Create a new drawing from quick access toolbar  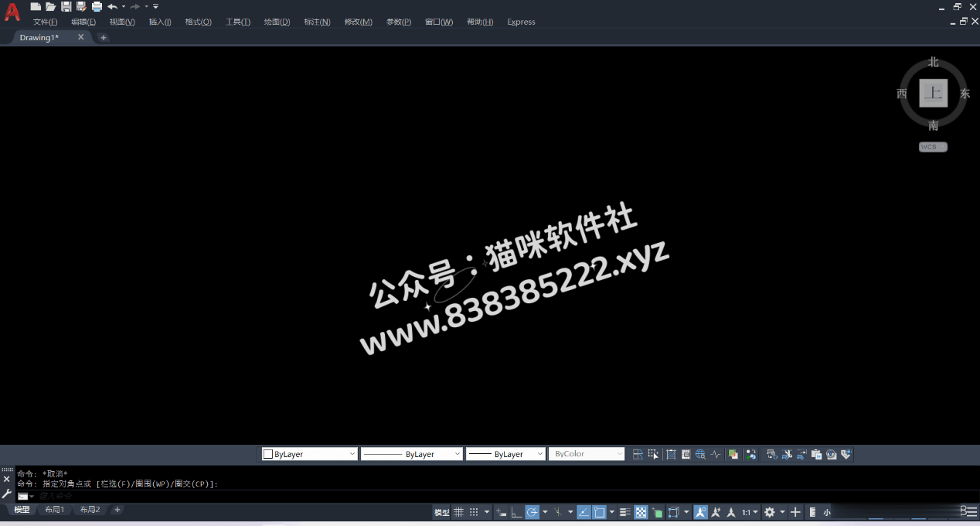coord(36,6)
